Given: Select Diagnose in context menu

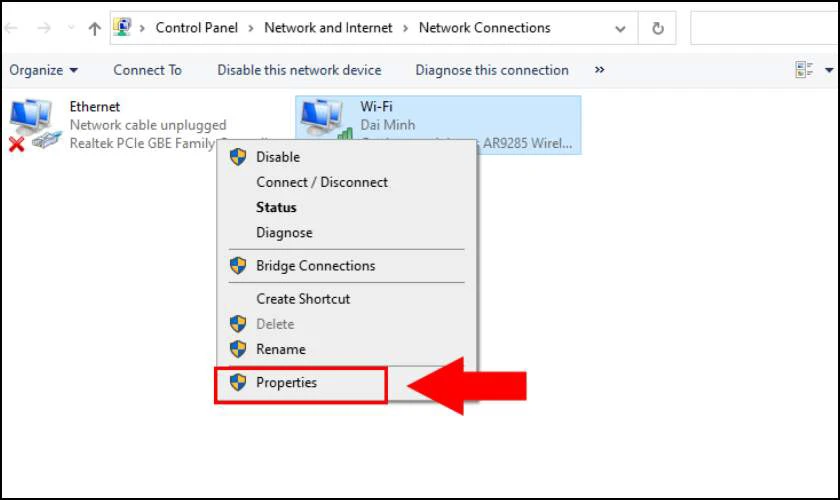Looking at the screenshot, I should [347, 233].
